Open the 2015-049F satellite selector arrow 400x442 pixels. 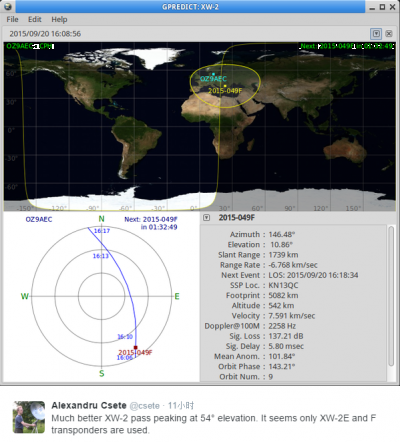(207, 218)
